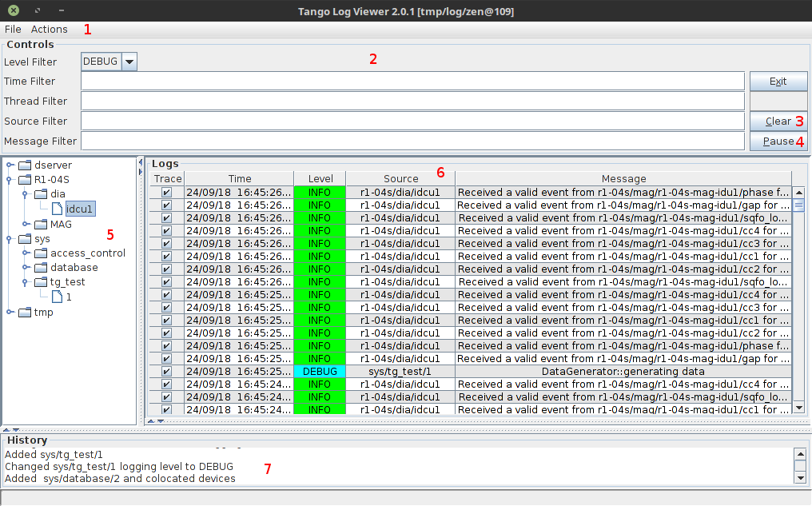Sort logs by the Time column header
Image resolution: width=812 pixels, height=506 pixels.
239,179
